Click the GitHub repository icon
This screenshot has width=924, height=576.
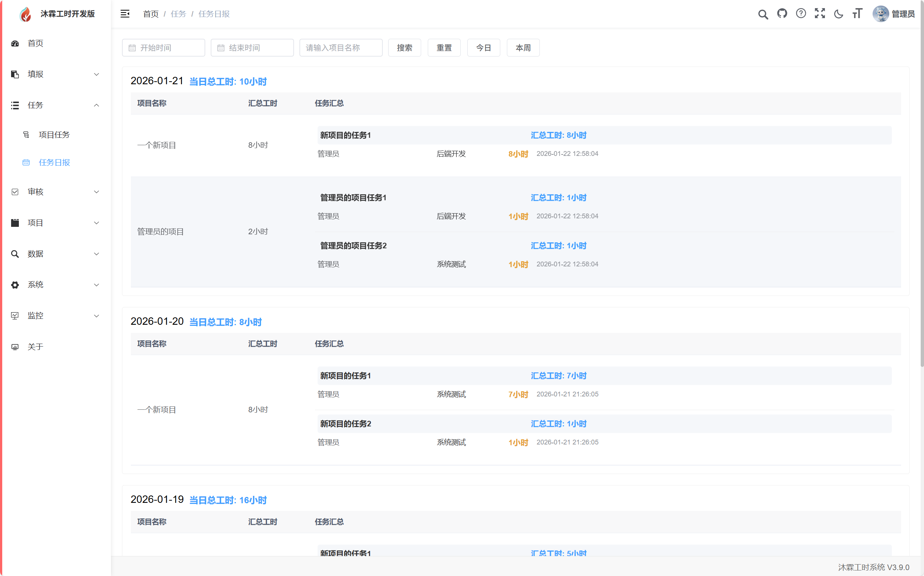[x=782, y=14]
